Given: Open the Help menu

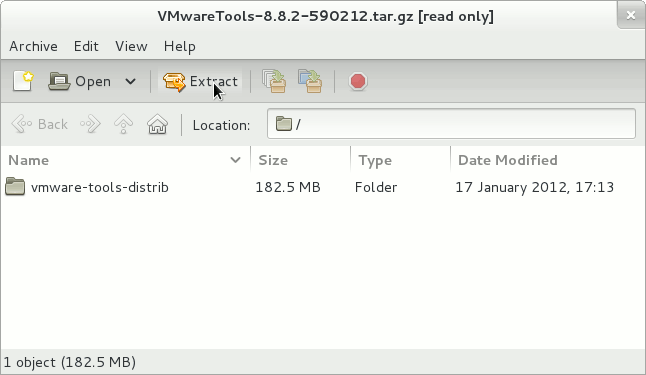Looking at the screenshot, I should pos(180,46).
